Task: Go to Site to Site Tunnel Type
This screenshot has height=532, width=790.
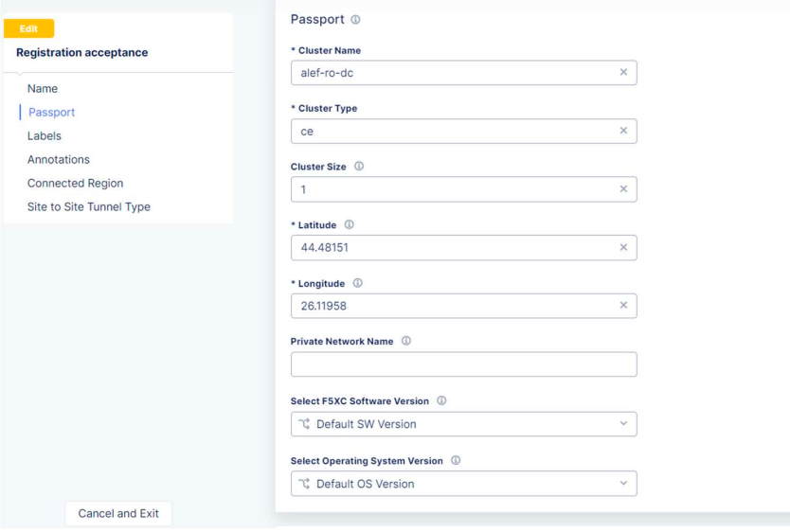Action: [x=89, y=207]
